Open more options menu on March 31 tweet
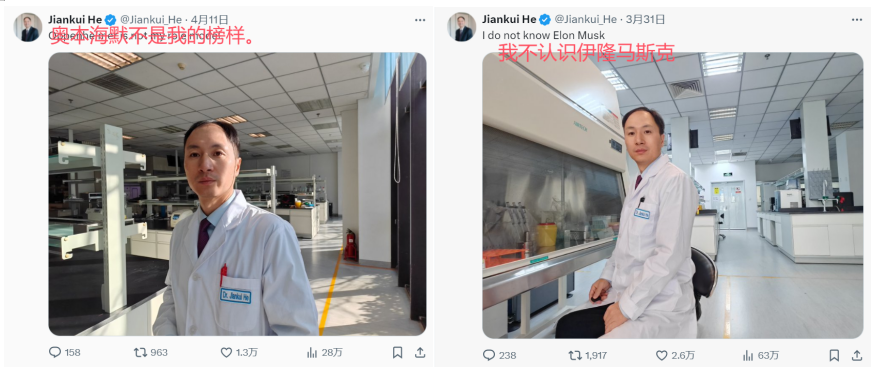The image size is (873, 369). click(x=856, y=20)
